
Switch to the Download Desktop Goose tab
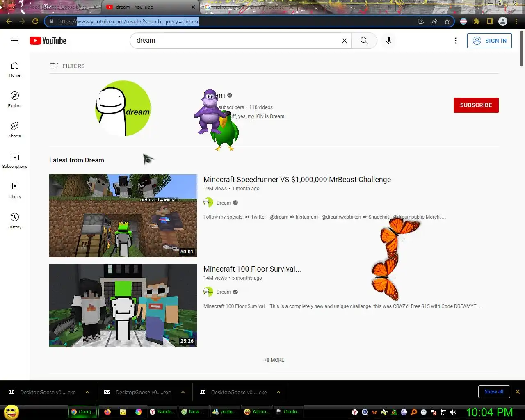(52, 7)
